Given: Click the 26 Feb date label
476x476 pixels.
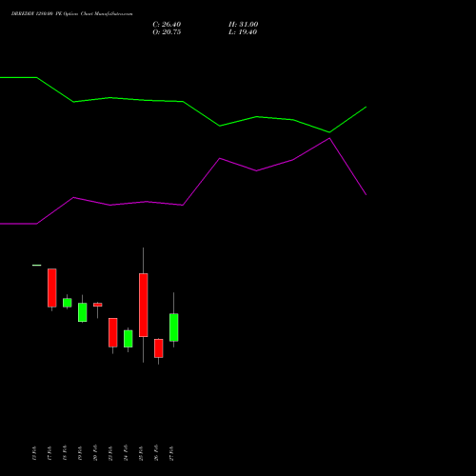Looking at the screenshot, I should 156,453.
